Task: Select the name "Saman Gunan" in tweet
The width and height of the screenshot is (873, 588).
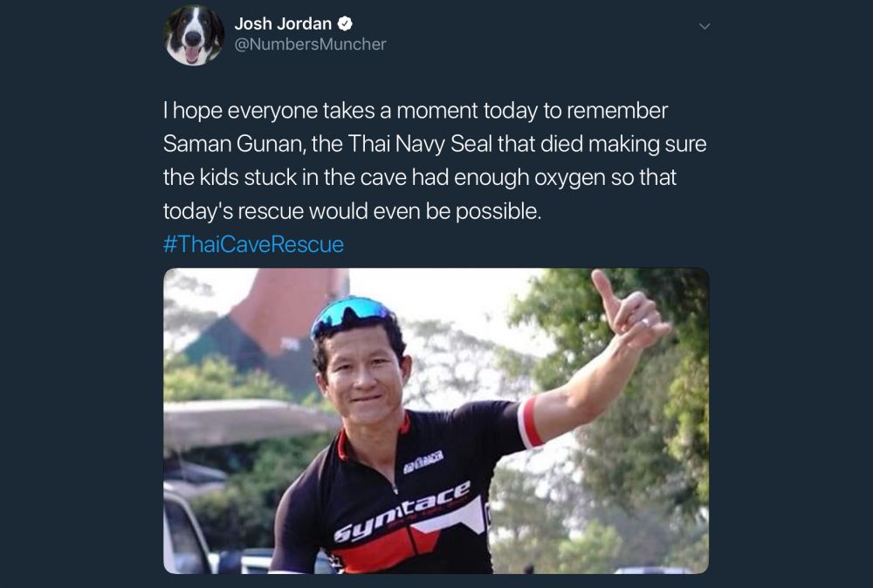Action: (x=233, y=144)
